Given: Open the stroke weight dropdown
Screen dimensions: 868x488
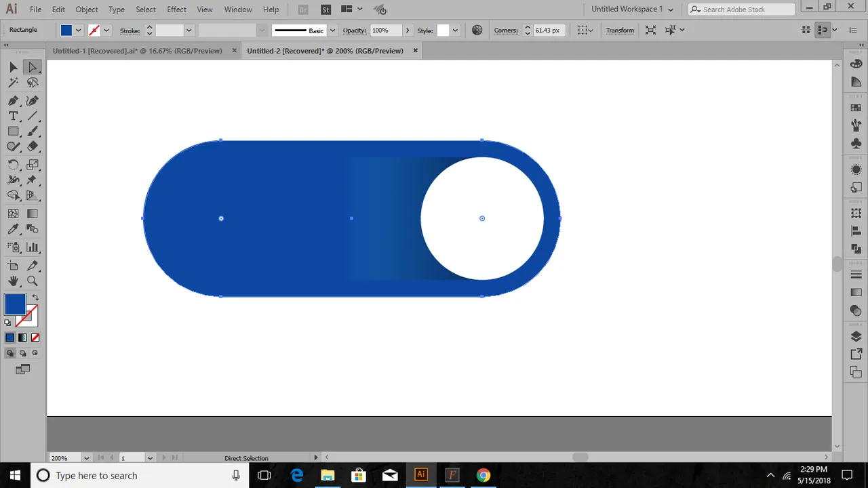Looking at the screenshot, I should point(189,30).
